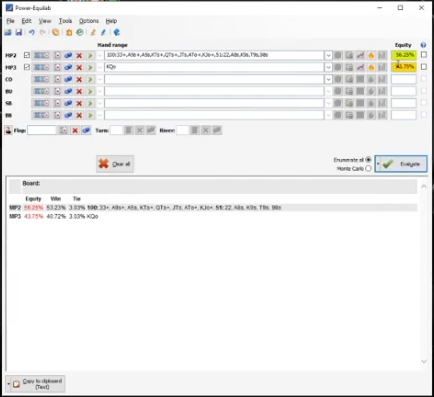
Task: Click the orange round toolbar icon
Action: [56, 32]
